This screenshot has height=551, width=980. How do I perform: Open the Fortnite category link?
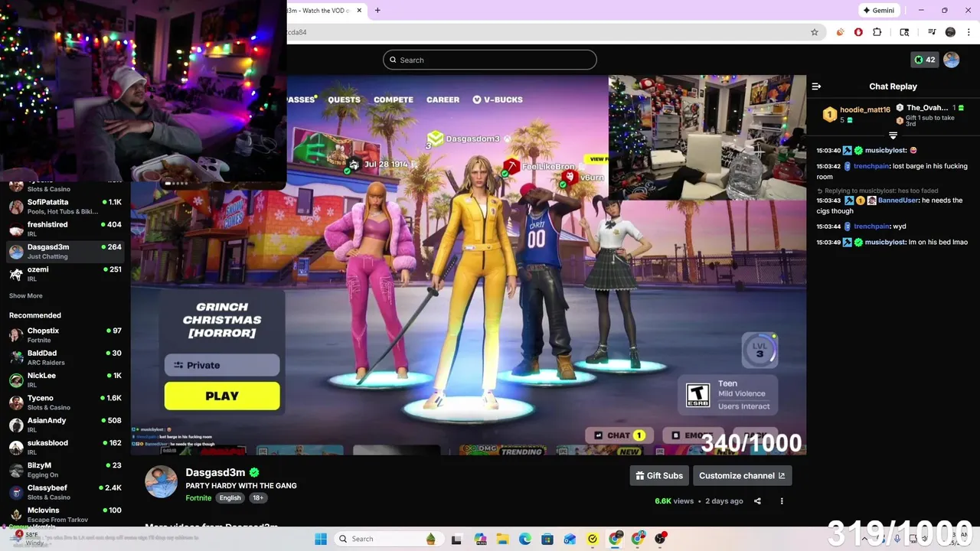(198, 498)
